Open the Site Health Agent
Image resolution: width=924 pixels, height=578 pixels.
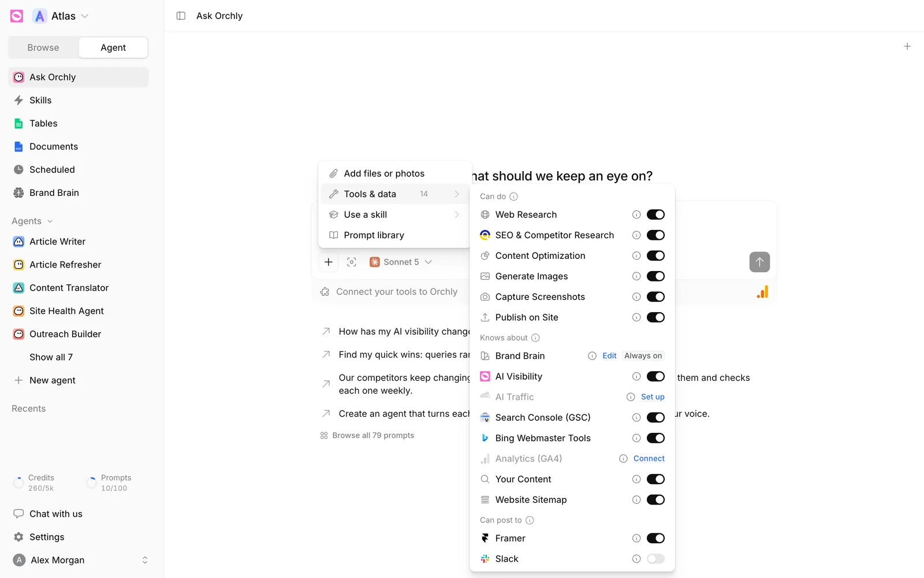point(79,311)
